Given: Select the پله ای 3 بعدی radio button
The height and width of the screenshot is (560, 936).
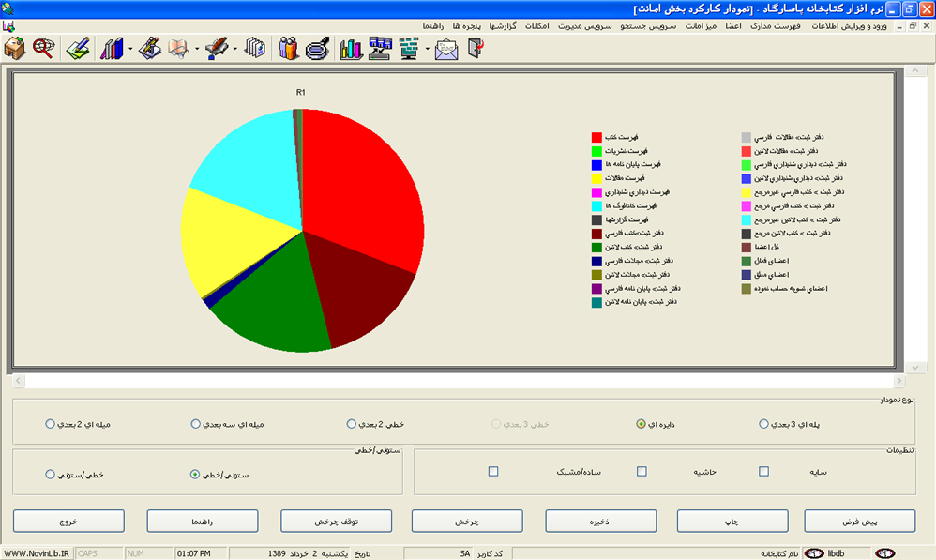Looking at the screenshot, I should 763,424.
